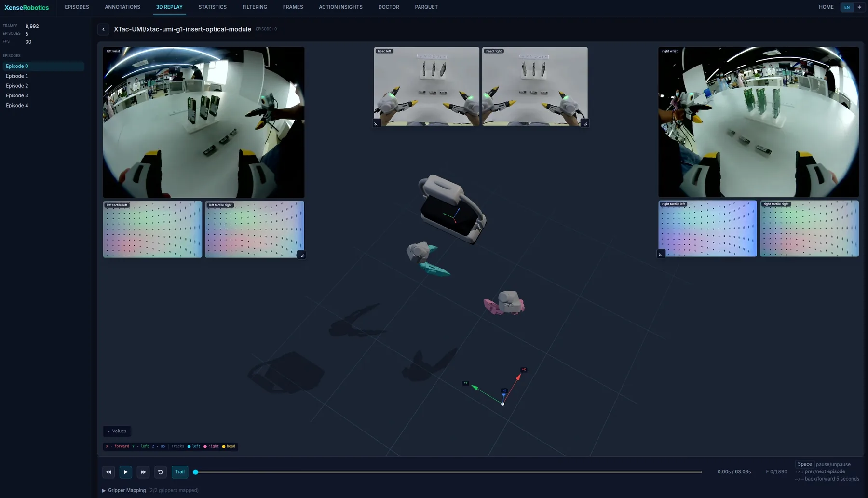Open the Parquet tab
Image resolution: width=868 pixels, height=498 pixels.
pos(426,7)
